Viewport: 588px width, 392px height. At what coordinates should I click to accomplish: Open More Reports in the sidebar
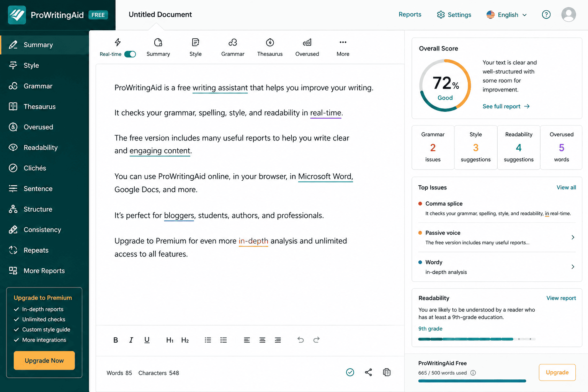point(45,271)
